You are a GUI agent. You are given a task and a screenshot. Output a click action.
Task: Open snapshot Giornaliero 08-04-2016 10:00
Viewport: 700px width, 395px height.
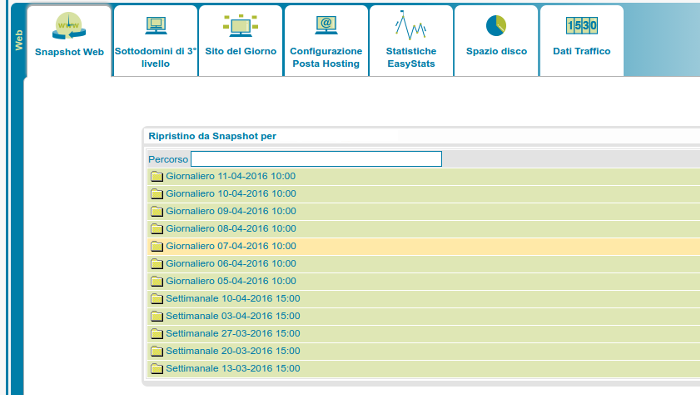tap(231, 228)
